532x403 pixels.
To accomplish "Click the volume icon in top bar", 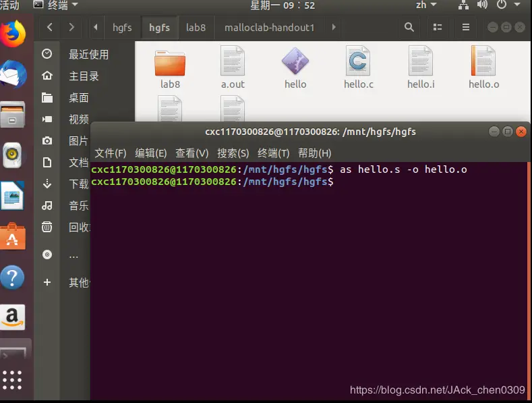I will coord(482,5).
